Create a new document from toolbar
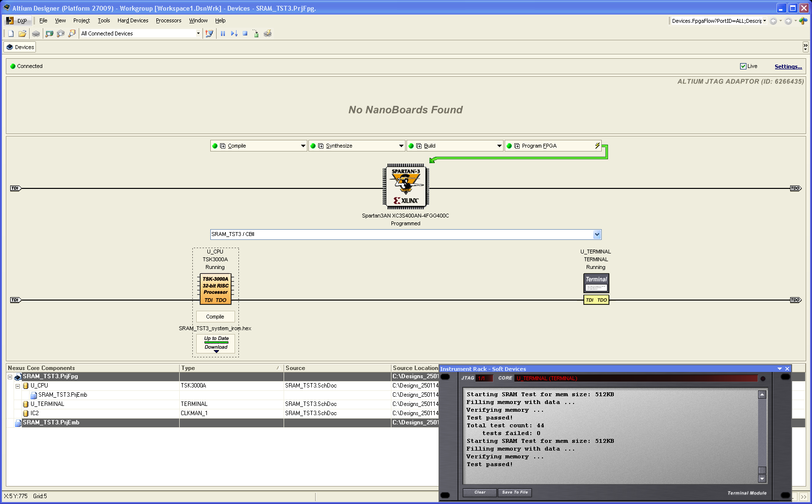The image size is (812, 504). coord(11,34)
